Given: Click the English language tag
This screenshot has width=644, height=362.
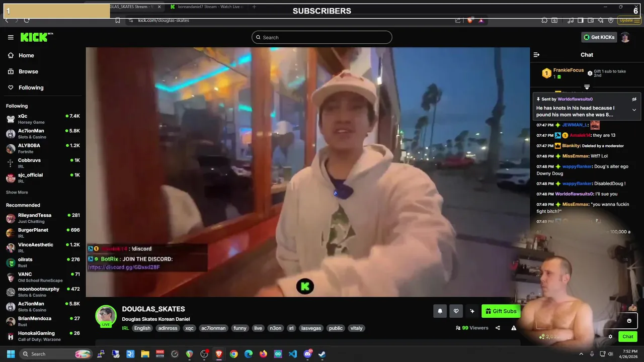Looking at the screenshot, I should click(142, 328).
